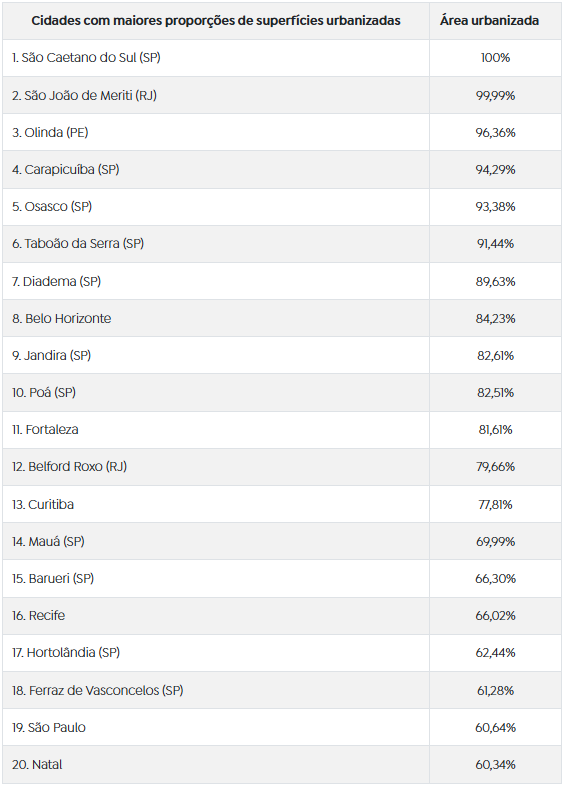Viewport: 565px width, 786px height.
Task: Select the 82,51% value for Poá
Action: coord(495,392)
